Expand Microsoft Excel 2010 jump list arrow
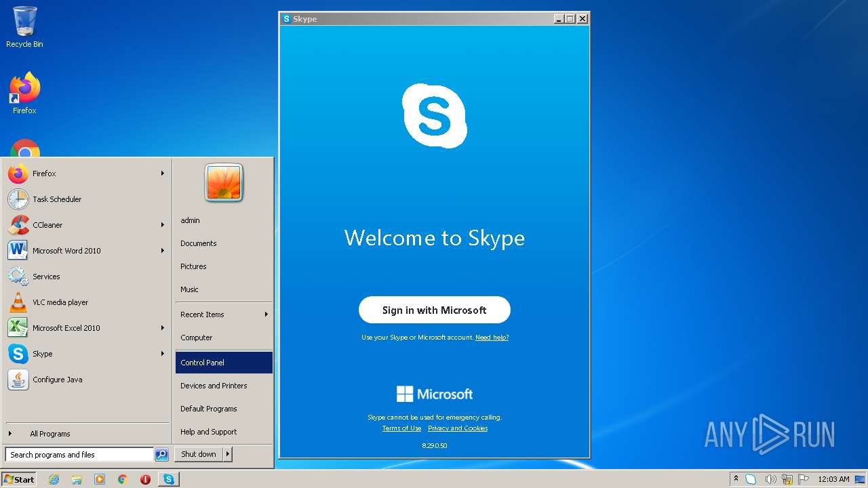This screenshot has width=868, height=488. pos(163,328)
